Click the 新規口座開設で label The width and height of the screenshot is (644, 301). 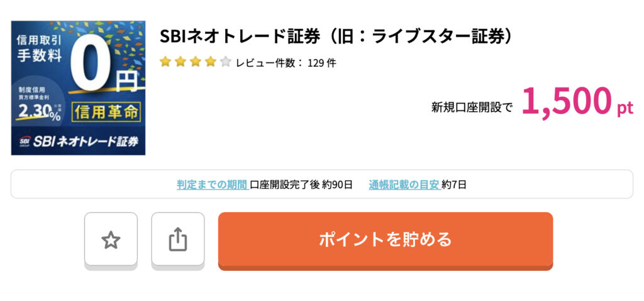[472, 108]
